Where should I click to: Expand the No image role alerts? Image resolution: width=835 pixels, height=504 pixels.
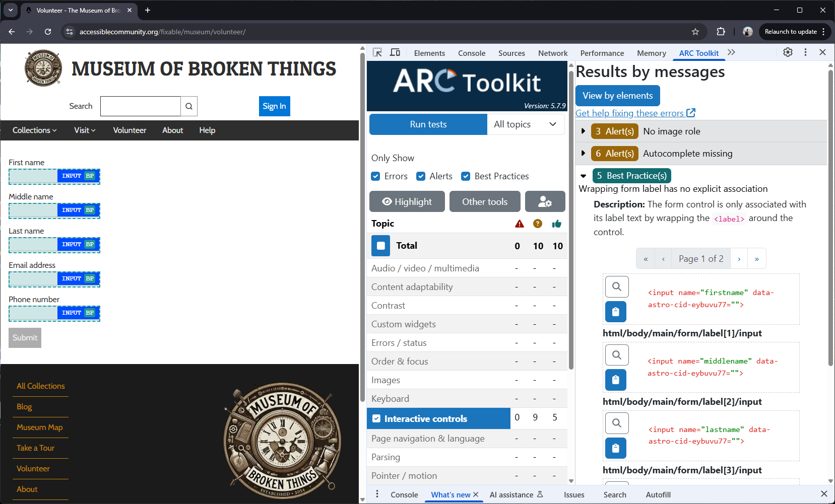583,131
